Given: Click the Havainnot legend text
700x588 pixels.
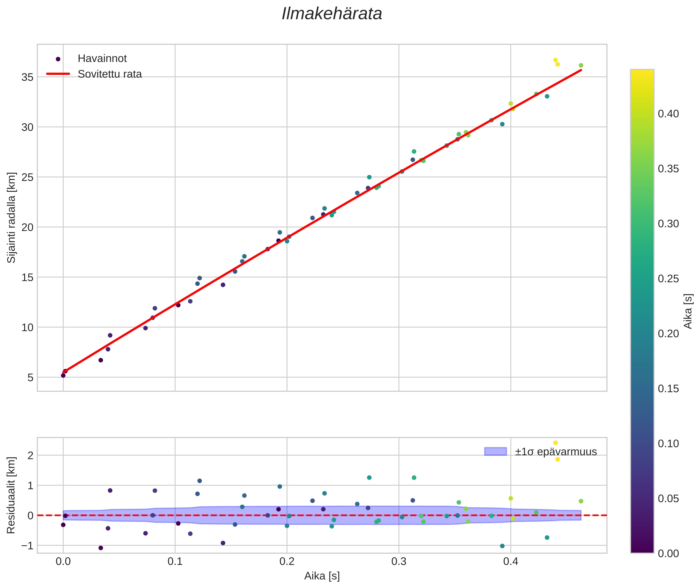Looking at the screenshot, I should tap(102, 59).
